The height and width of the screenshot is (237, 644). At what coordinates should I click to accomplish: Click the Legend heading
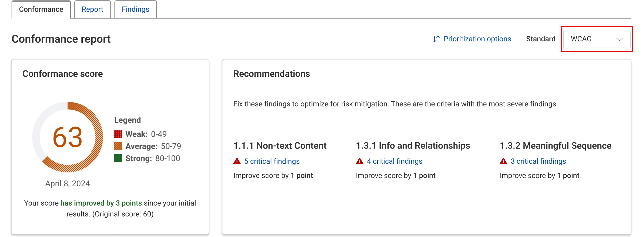pos(128,120)
